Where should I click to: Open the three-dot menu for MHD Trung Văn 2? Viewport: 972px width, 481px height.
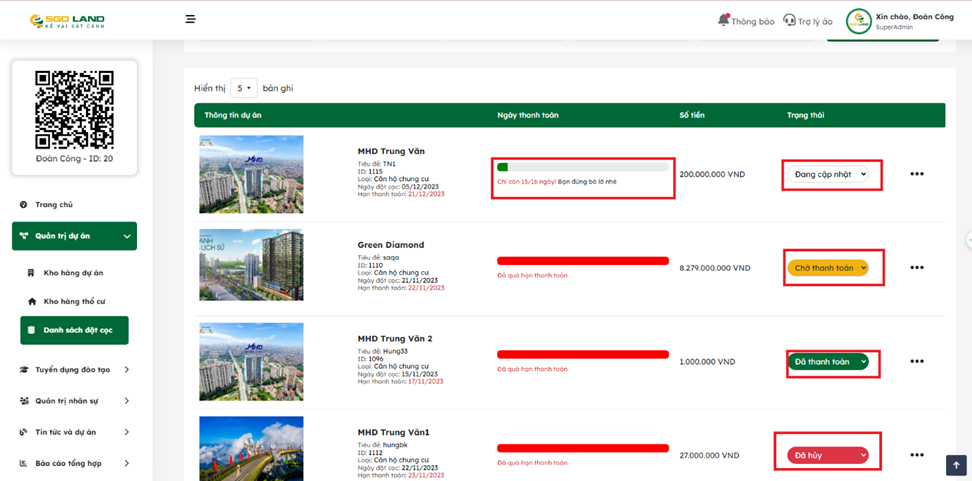[916, 362]
